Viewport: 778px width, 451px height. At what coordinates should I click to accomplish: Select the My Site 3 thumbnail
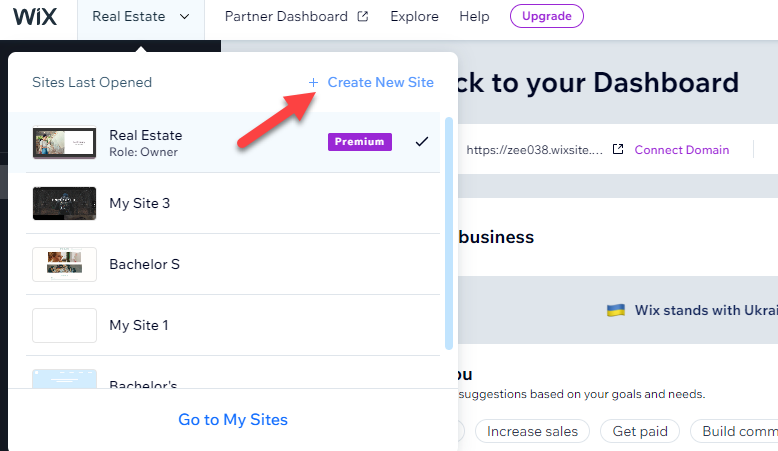(64, 203)
